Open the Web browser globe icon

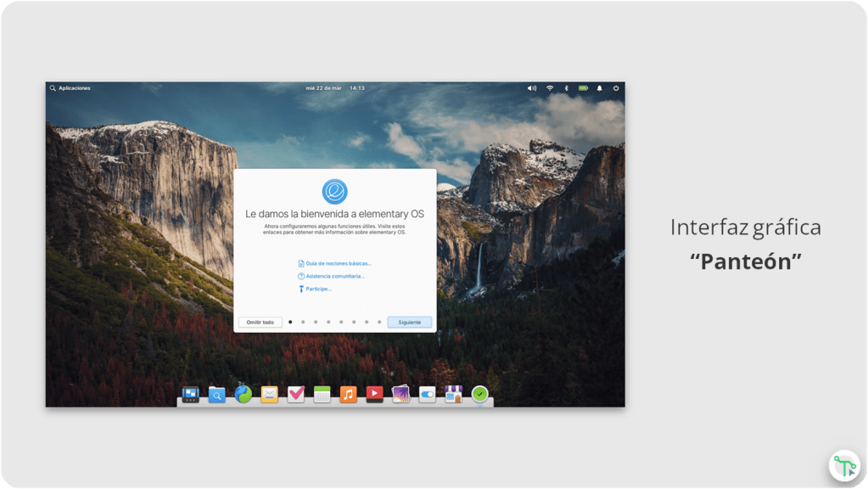tap(244, 394)
